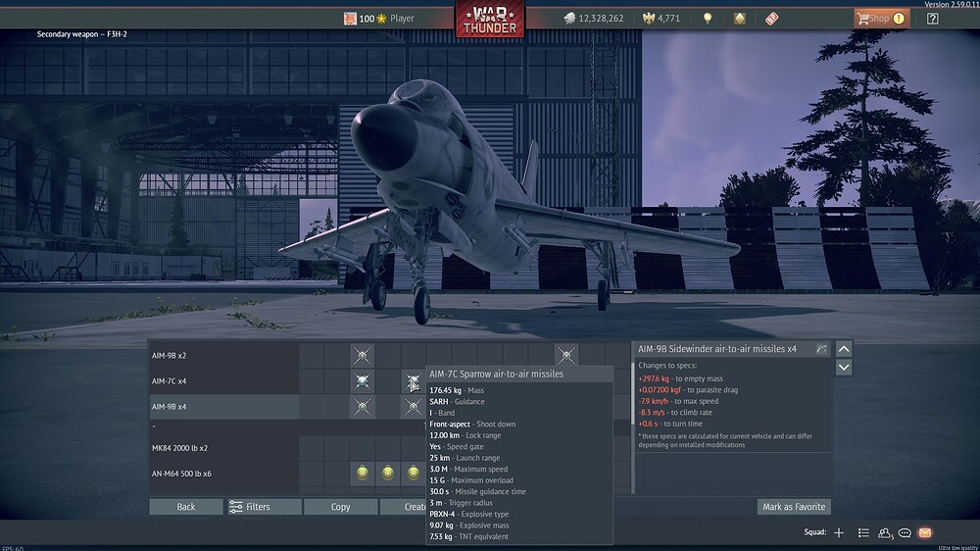Click the Back button

[185, 507]
